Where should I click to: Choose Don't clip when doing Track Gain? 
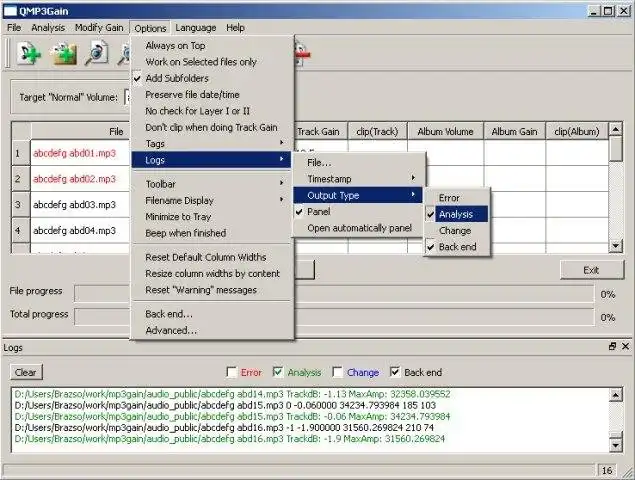pos(211,127)
